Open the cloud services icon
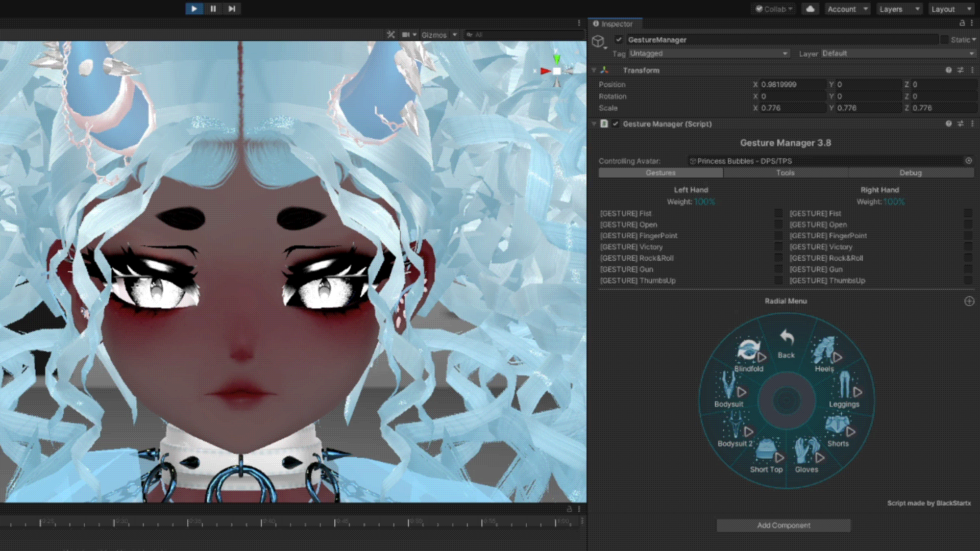Image resolution: width=980 pixels, height=551 pixels. tap(810, 9)
